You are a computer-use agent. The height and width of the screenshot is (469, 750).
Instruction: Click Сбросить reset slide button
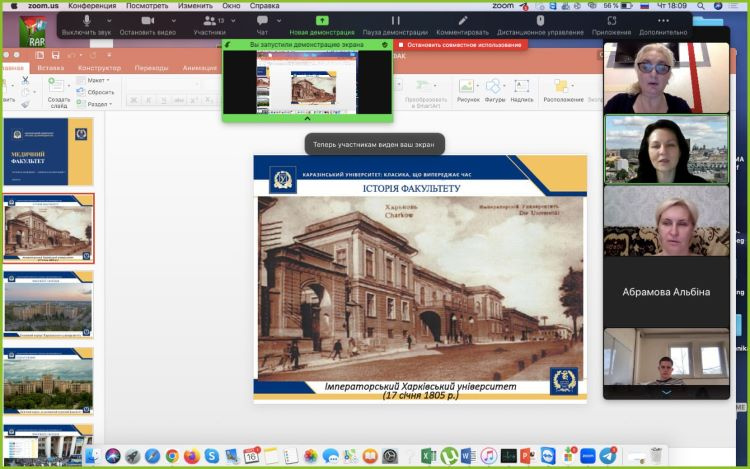[95, 92]
